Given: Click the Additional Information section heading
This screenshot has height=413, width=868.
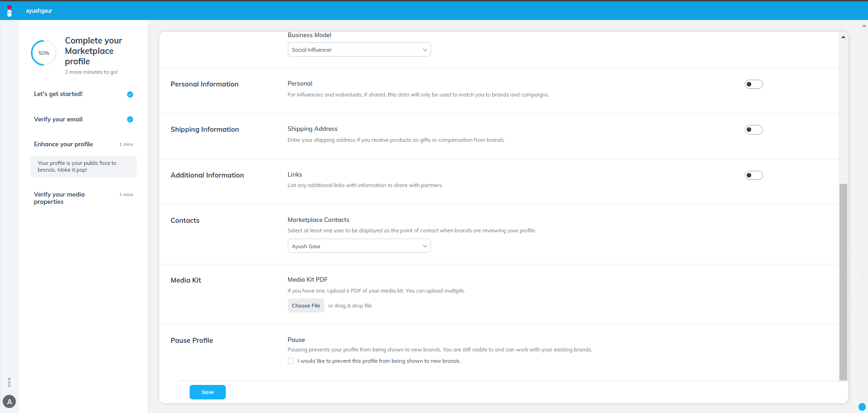Looking at the screenshot, I should point(207,175).
